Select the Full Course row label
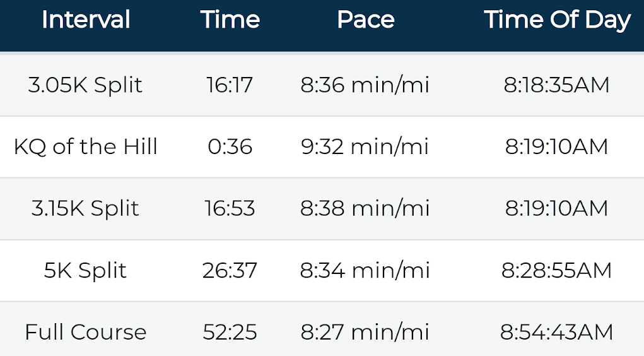 pos(86,332)
